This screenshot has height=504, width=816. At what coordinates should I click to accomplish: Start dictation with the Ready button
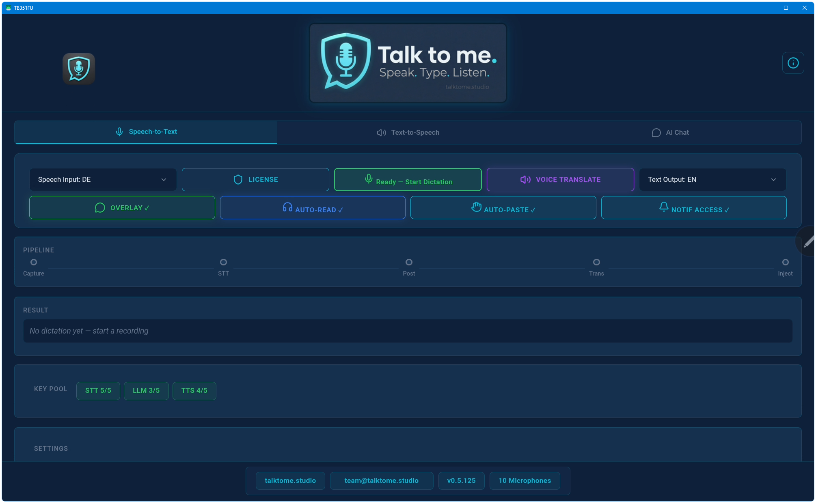coord(408,179)
